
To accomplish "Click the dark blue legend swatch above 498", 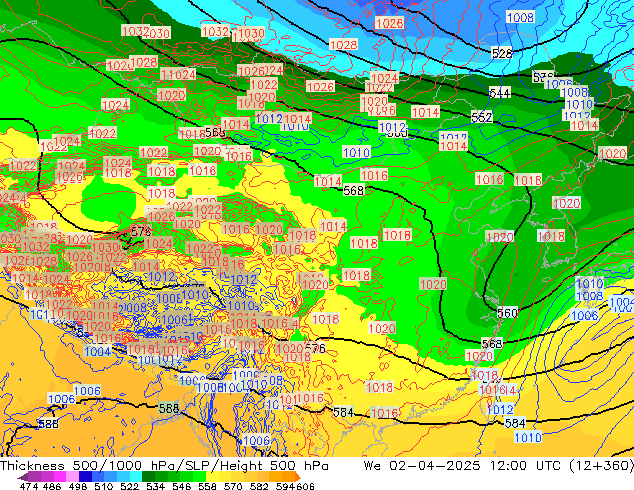I will pyautogui.click(x=85, y=476).
